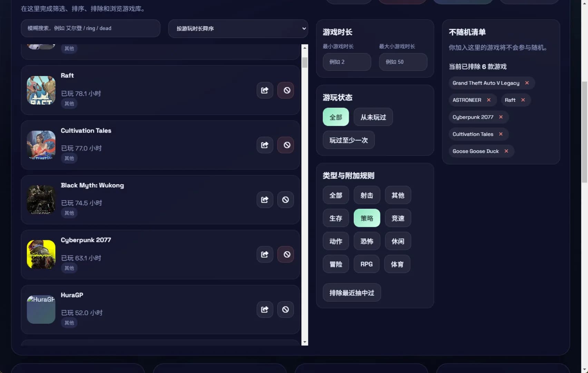The height and width of the screenshot is (373, 588).
Task: Select the 玩过至少一次 status filter
Action: (x=349, y=140)
